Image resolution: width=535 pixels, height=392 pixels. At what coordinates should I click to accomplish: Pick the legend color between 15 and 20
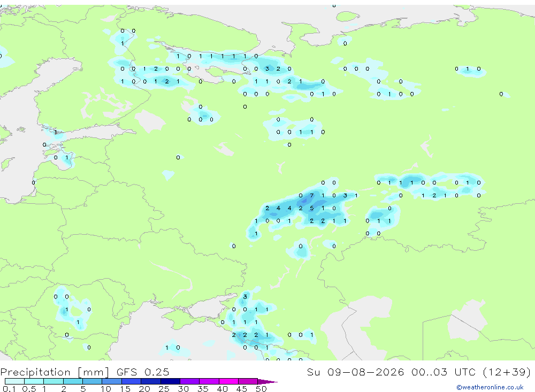131,381
